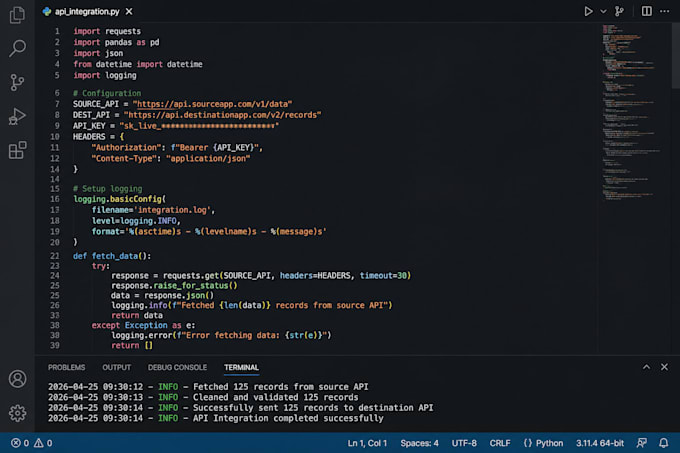Click the editor vertical scrollbar
This screenshot has width=680, height=453.
(x=675, y=56)
